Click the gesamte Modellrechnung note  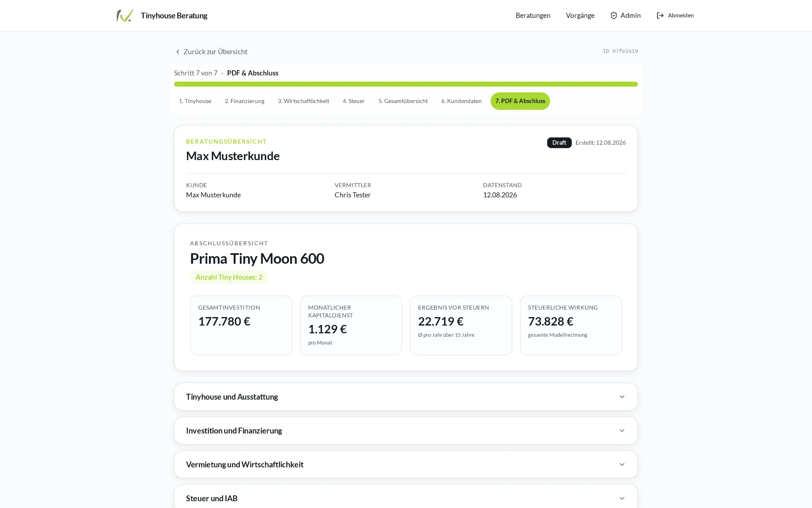pyautogui.click(x=557, y=335)
